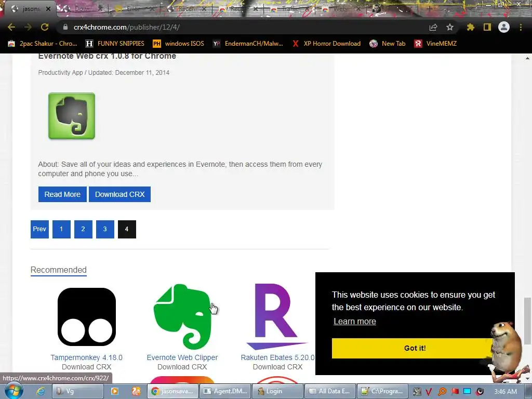Screen dimensions: 532x399
Task: Open the side panel icon
Action: click(487, 27)
